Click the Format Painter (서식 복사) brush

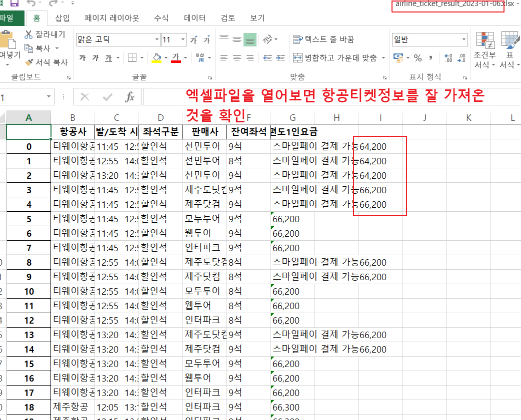click(x=29, y=62)
